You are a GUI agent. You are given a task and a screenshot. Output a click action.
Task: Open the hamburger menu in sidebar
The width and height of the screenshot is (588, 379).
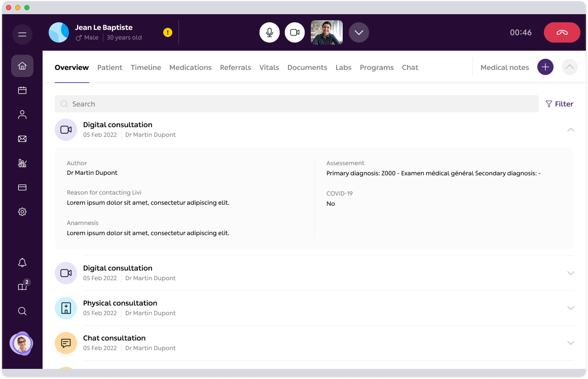(x=22, y=34)
